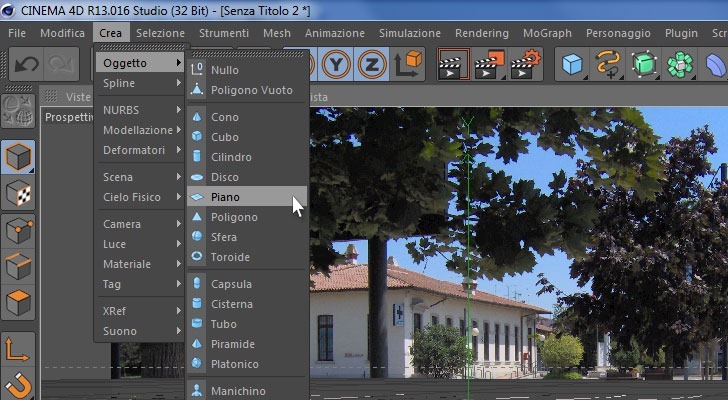The image size is (728, 400).
Task: Click the axis mode L-shaped icon
Action: (x=18, y=349)
